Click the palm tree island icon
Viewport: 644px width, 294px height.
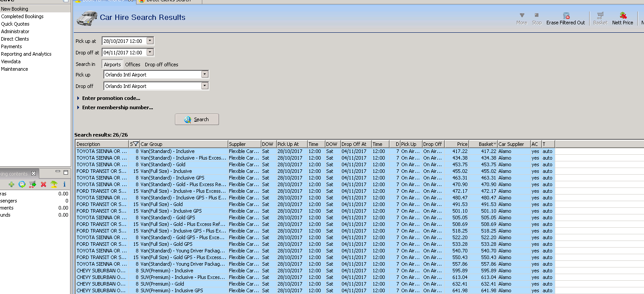tap(53, 184)
